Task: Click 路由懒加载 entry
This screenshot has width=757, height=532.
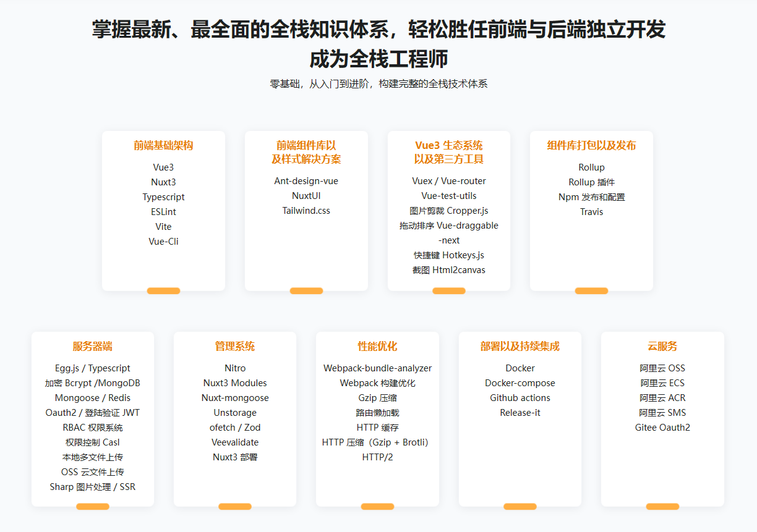Action: coord(377,413)
